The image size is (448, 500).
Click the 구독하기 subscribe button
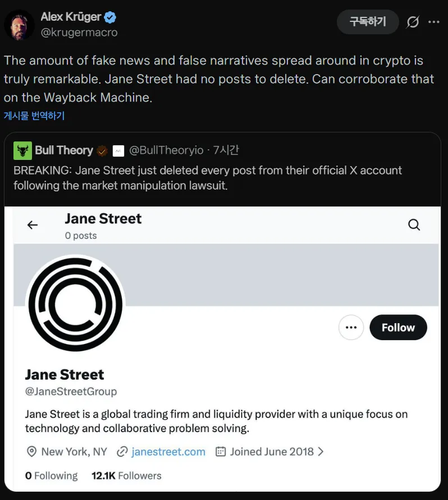click(x=368, y=22)
